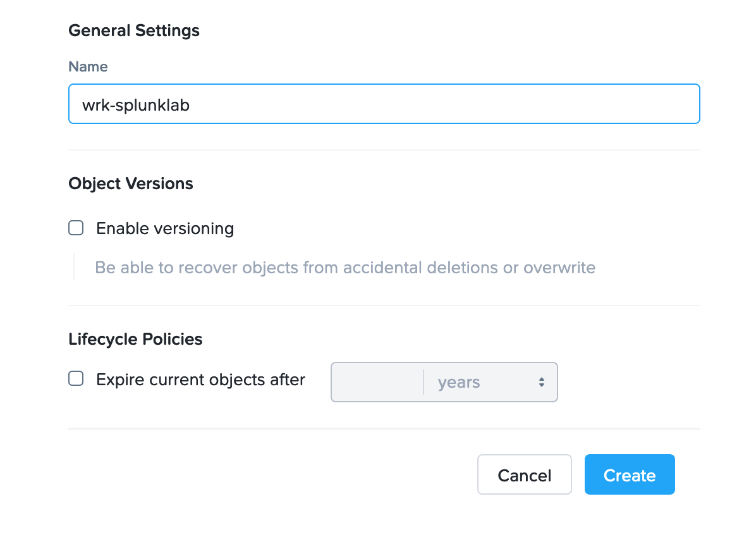Focus the Name field containing wrk-splunklab
Image resolution: width=756 pixels, height=544 pixels.
click(384, 104)
